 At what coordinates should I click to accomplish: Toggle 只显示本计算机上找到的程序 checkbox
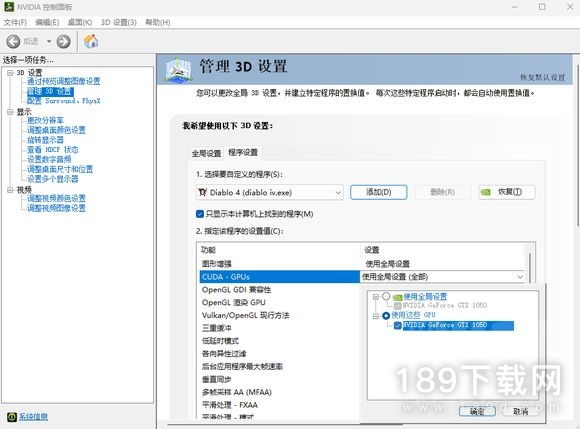pyautogui.click(x=200, y=214)
